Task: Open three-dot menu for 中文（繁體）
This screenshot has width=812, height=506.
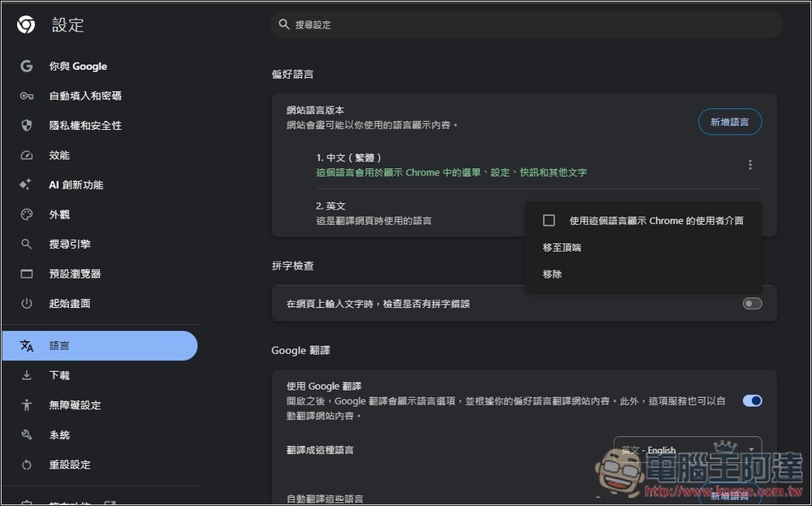Action: [749, 165]
